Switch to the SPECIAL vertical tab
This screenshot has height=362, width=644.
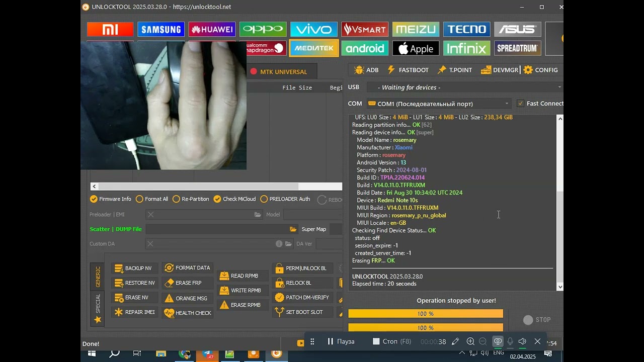(98, 308)
